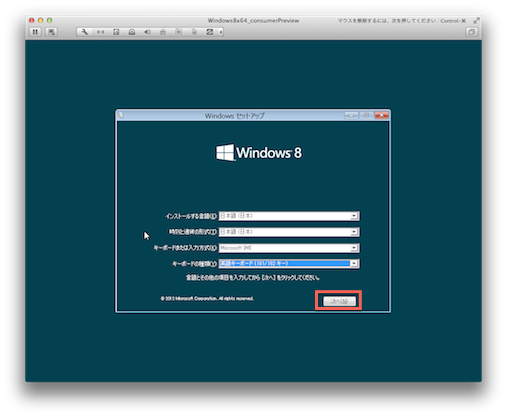Click the Next (次へ) button

[x=339, y=301]
